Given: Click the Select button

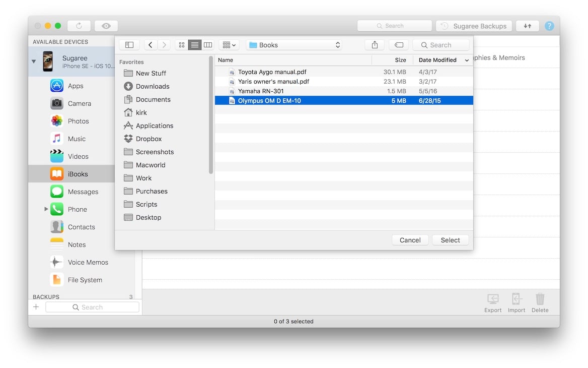Looking at the screenshot, I should 451,240.
